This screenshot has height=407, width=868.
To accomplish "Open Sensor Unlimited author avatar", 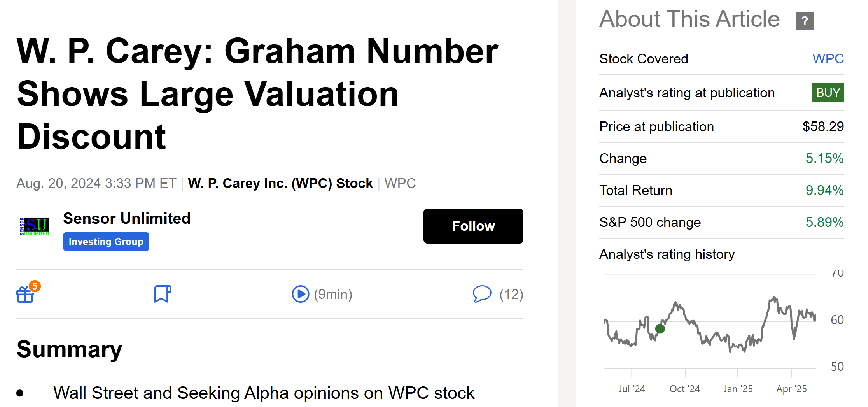I will [x=35, y=226].
